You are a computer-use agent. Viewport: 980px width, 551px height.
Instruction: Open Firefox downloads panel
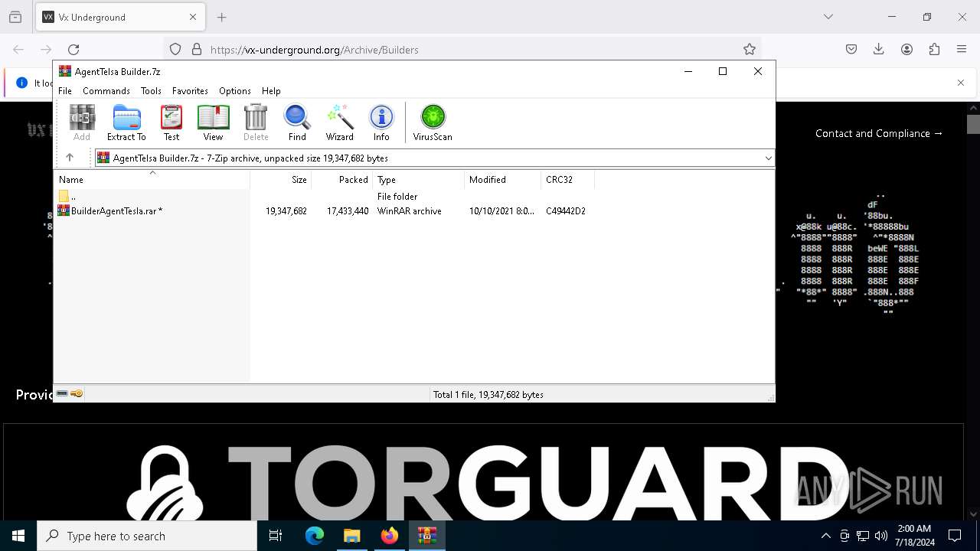[x=879, y=49]
